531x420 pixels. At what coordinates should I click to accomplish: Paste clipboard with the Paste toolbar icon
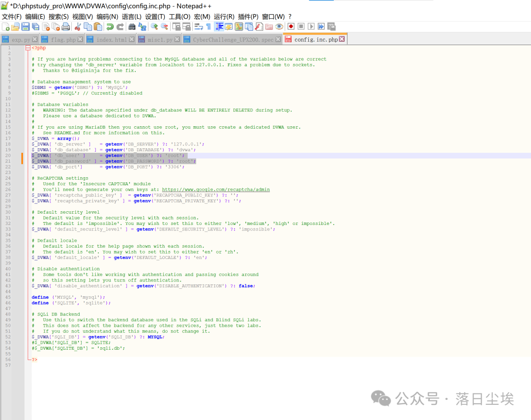98,27
